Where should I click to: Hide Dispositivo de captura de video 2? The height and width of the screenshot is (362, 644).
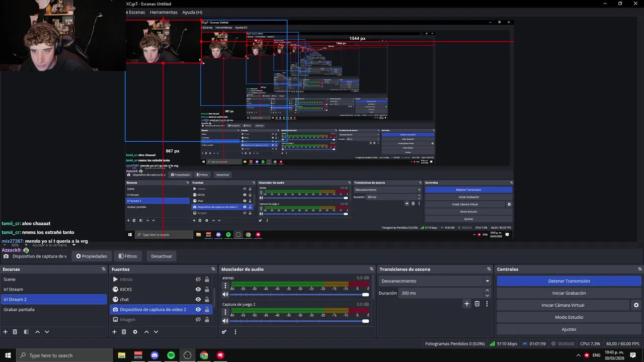[198, 310]
